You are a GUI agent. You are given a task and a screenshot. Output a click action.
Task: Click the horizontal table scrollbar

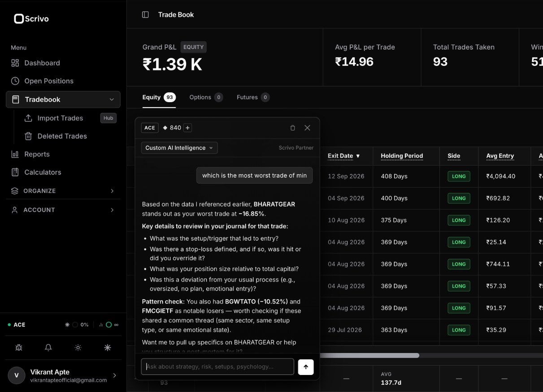(x=369, y=355)
